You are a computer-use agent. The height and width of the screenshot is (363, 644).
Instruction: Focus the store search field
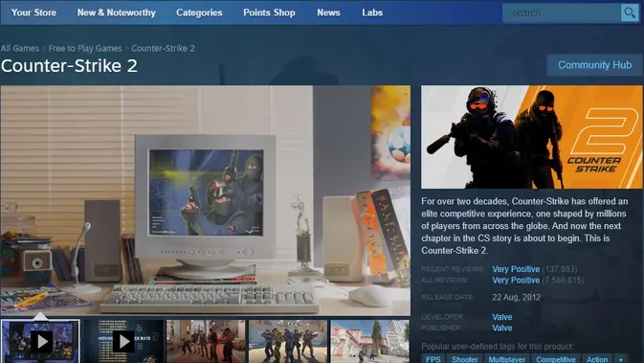tap(562, 12)
